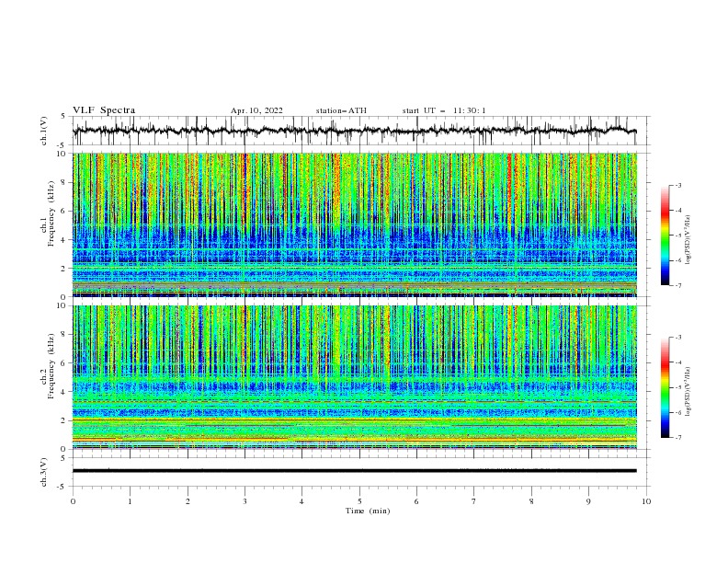Image resolution: width=728 pixels, height=563 pixels.
Task: Click the color scale bar beside ch.1 spectrogram
Action: 665,236
